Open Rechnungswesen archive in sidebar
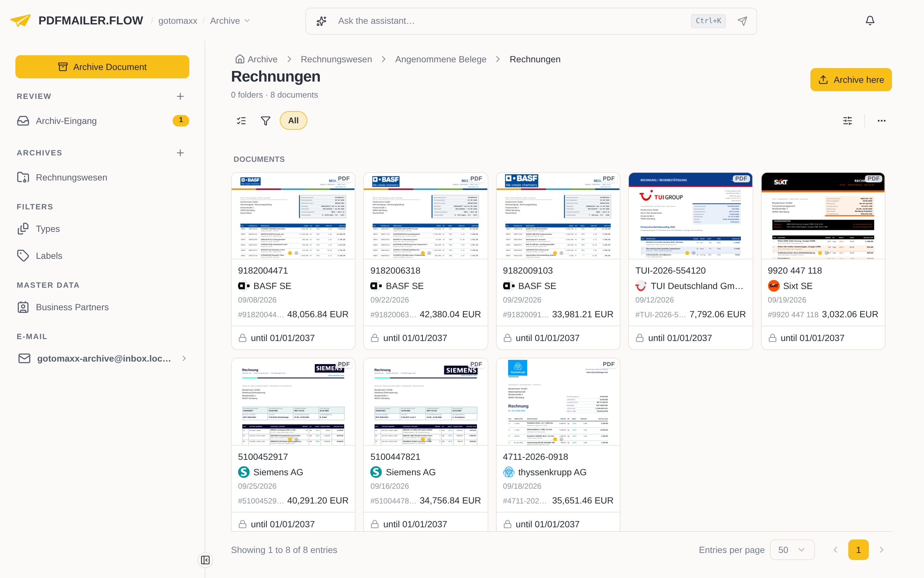924x578 pixels. tap(102, 177)
